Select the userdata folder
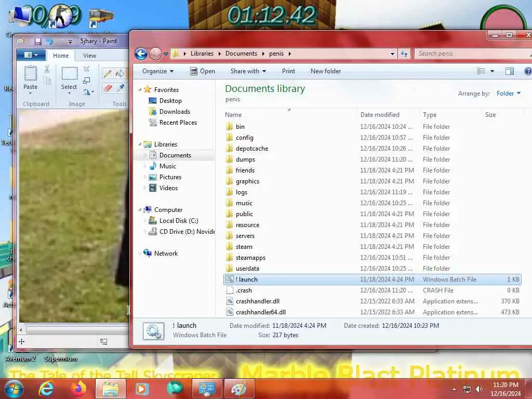Viewport: 532px width, 399px height. pyautogui.click(x=372, y=269)
